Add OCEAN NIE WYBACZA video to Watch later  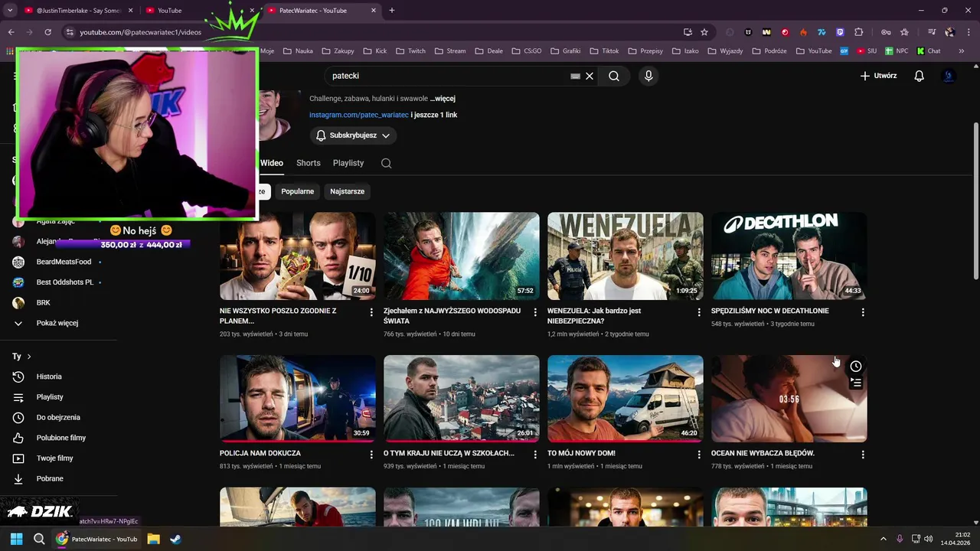click(x=856, y=367)
